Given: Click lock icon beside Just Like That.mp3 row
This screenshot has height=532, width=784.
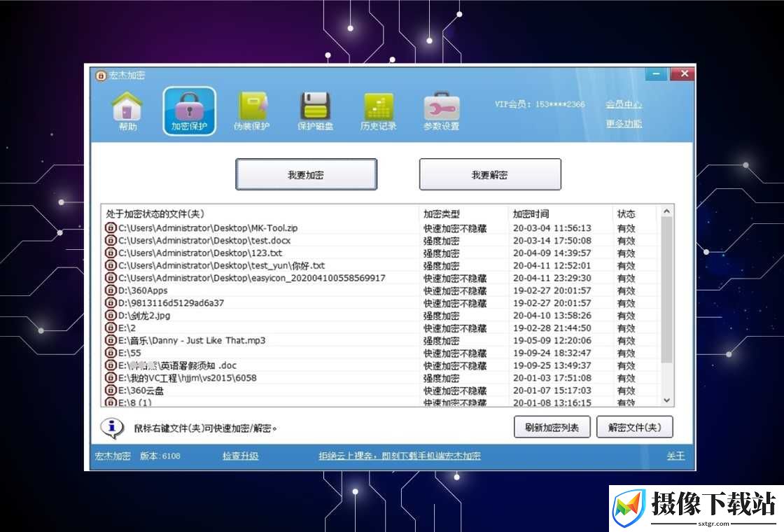Looking at the screenshot, I should (111, 340).
